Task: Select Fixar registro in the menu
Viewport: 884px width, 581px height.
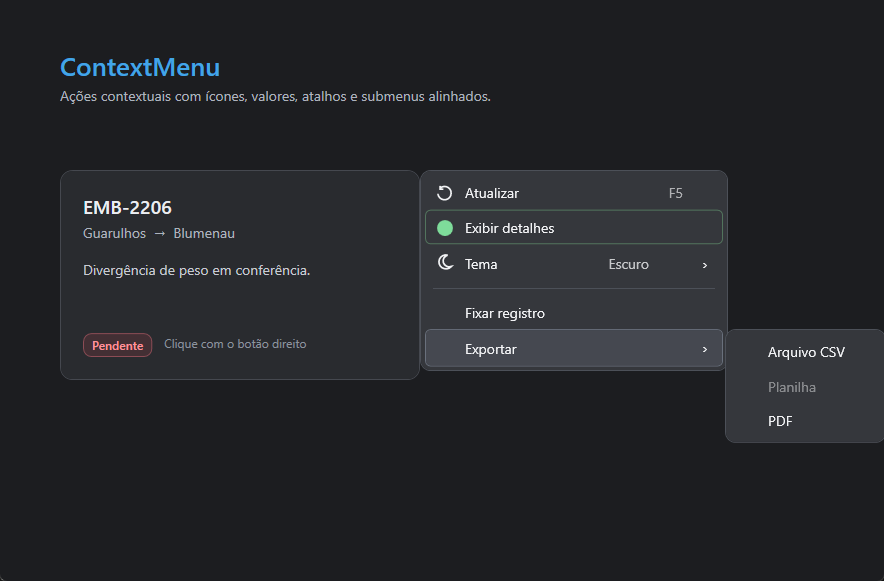Action: coord(574,313)
